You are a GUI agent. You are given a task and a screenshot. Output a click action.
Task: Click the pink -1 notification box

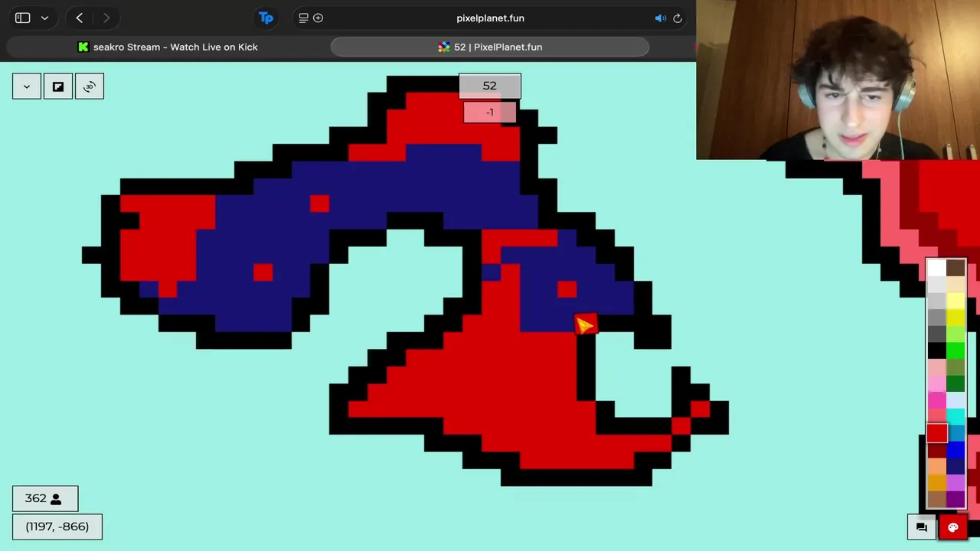490,112
